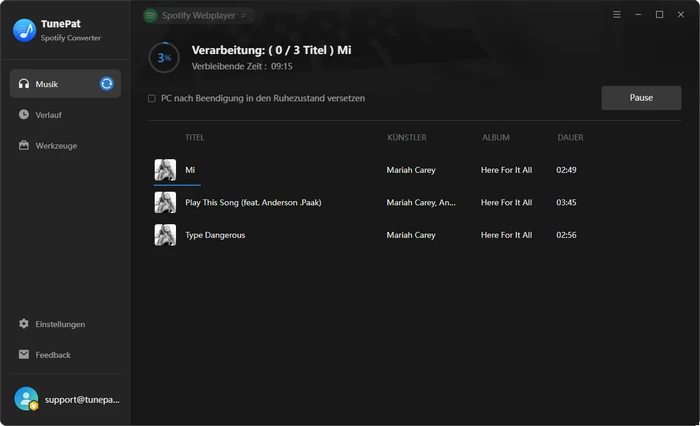The width and height of the screenshot is (700, 426).
Task: Click the KÜNSTLER column header
Action: pyautogui.click(x=407, y=137)
